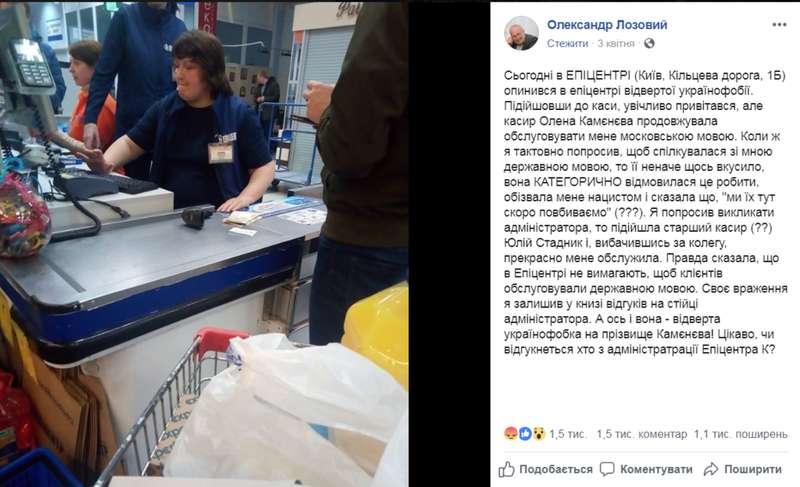The height and width of the screenshot is (487, 800).
Task: Click the speech bubble comment icon
Action: point(607,469)
